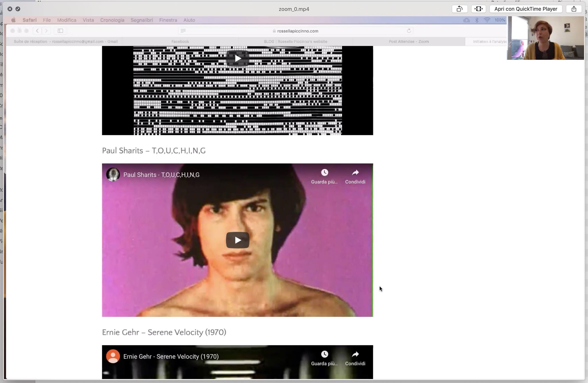Switch to Post Attendee - Zoom tab

[x=409, y=42]
